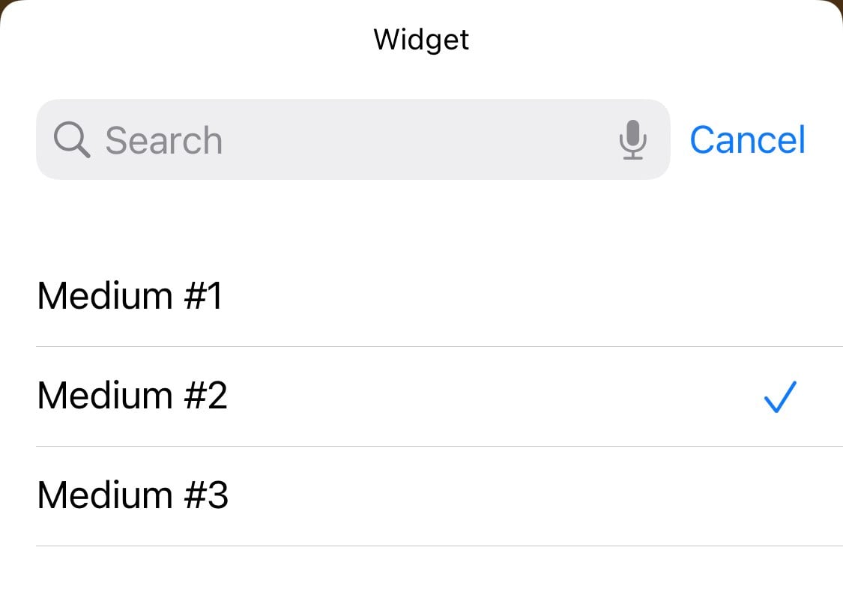
Task: Tap the checked Medium #2 row
Action: click(x=420, y=396)
